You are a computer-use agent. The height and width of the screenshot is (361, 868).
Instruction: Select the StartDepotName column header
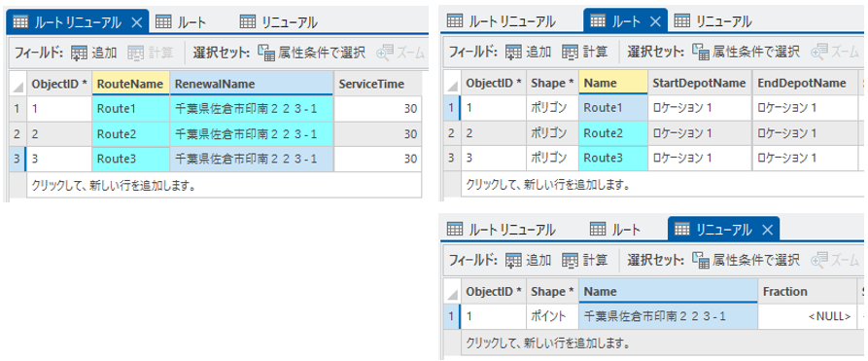[699, 83]
